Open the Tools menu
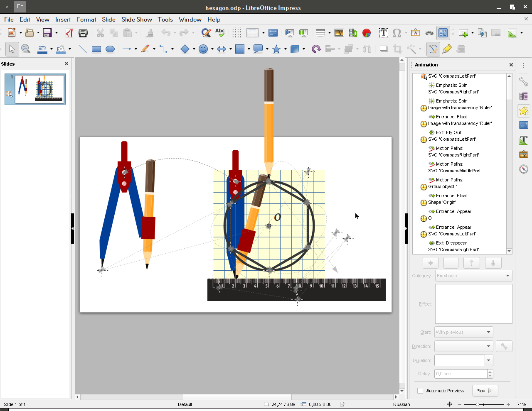The height and width of the screenshot is (411, 532). click(165, 20)
